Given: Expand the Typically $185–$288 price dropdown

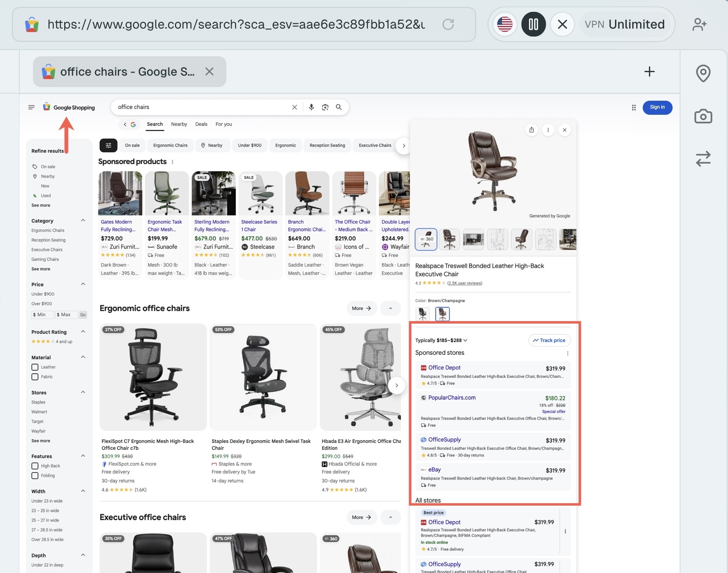Looking at the screenshot, I should coord(465,340).
